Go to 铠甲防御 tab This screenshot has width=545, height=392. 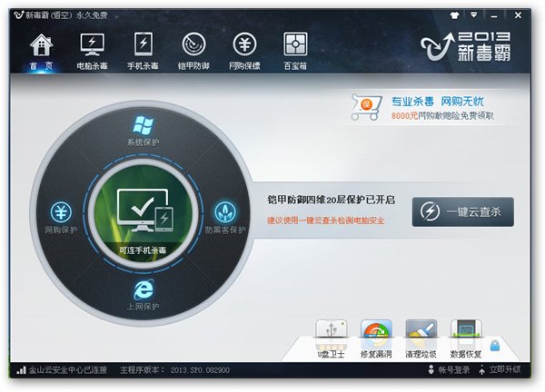(193, 52)
